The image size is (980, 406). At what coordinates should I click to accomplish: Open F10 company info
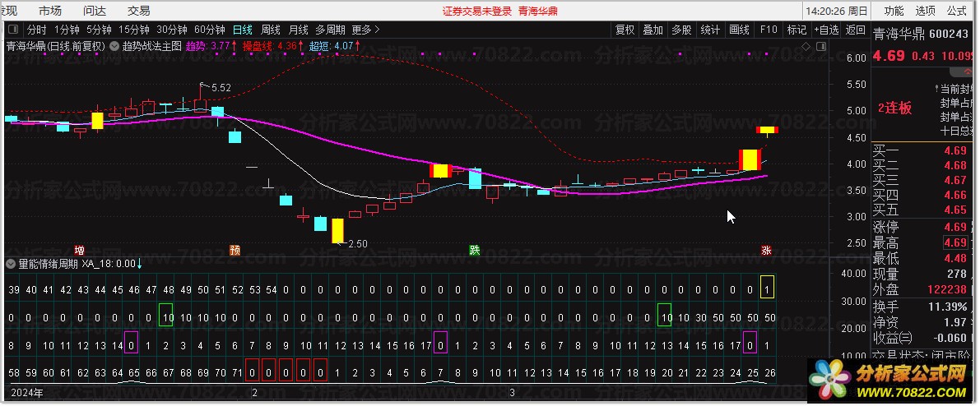point(769,30)
